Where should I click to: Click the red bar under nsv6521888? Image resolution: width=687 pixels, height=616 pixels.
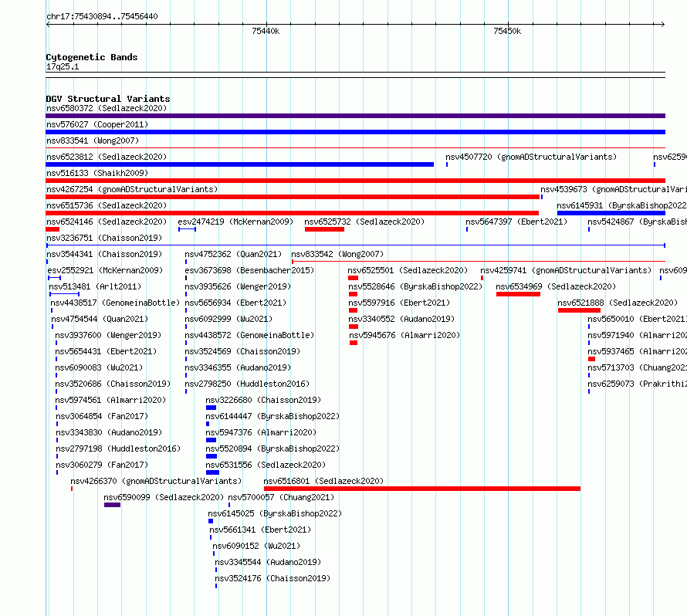pos(579,310)
